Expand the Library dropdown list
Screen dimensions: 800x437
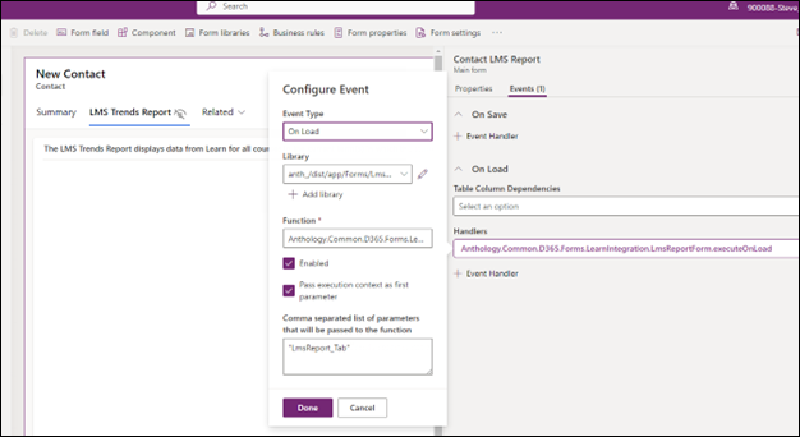point(402,174)
